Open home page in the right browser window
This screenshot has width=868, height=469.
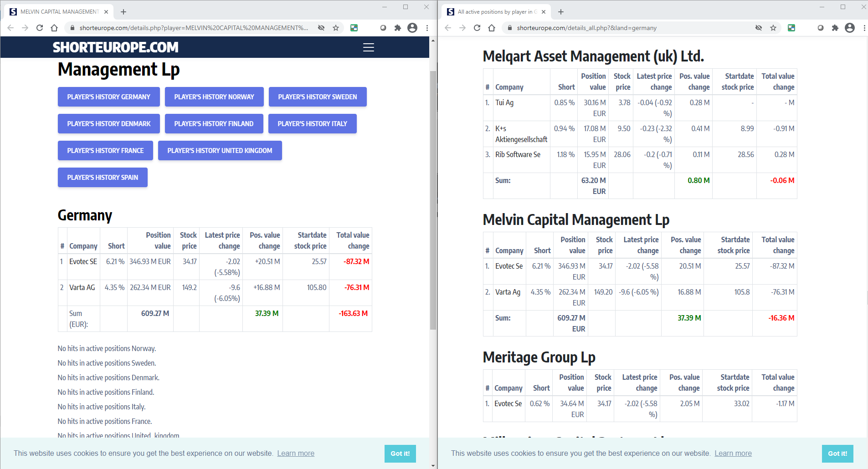point(492,28)
